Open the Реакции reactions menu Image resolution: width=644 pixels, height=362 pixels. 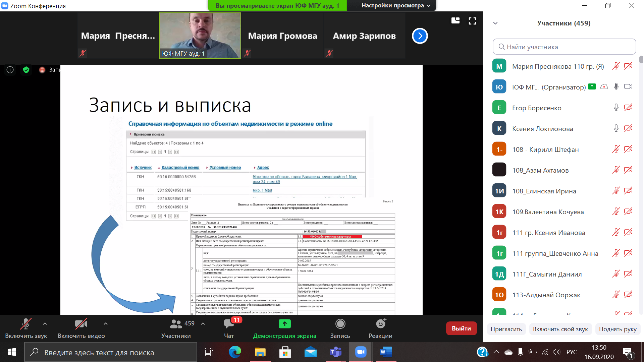click(x=380, y=328)
